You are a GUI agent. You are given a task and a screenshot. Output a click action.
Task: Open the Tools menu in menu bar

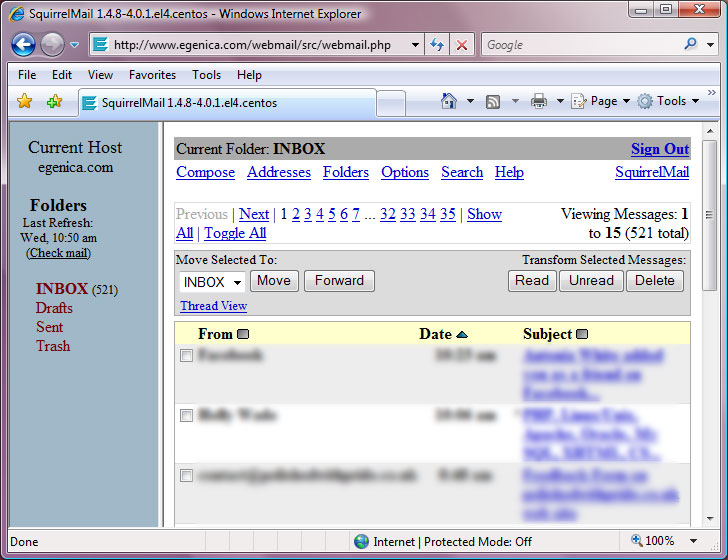(207, 75)
